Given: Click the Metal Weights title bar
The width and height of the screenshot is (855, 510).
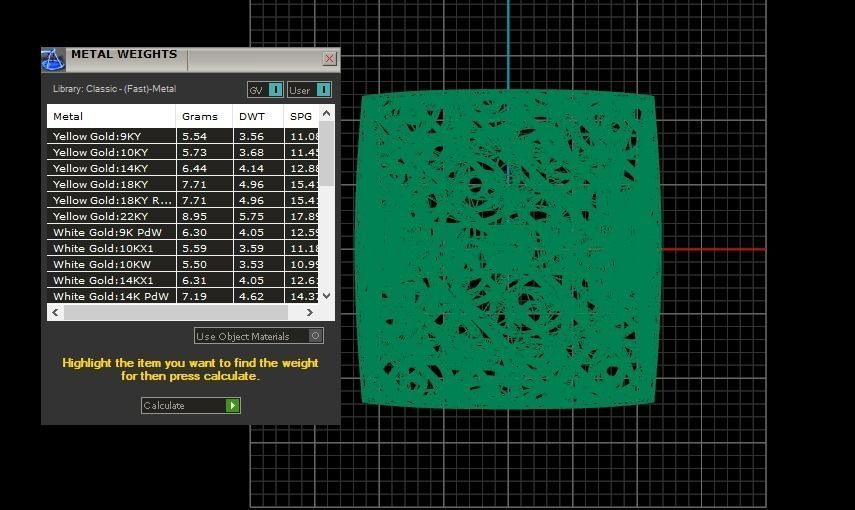Looking at the screenshot, I should tap(191, 59).
